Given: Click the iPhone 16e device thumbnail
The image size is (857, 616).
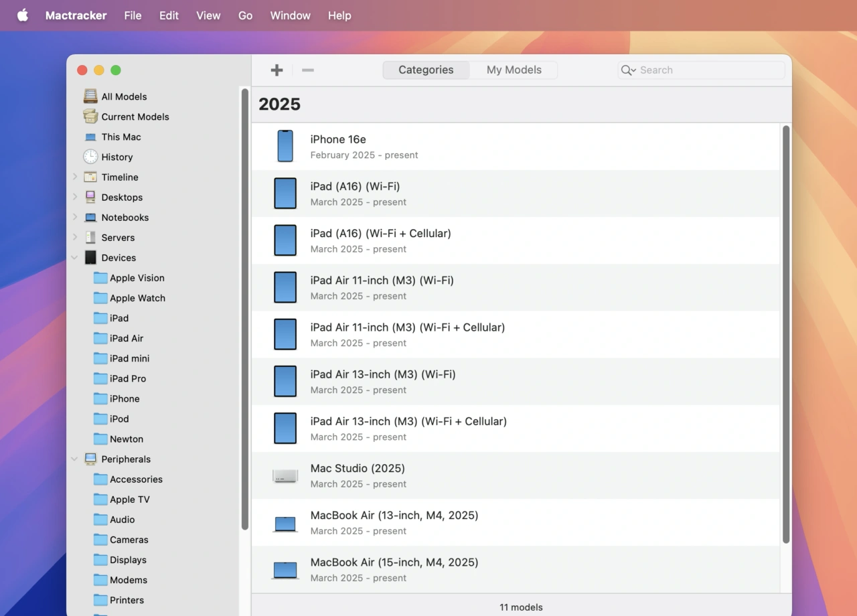Looking at the screenshot, I should pos(285,146).
